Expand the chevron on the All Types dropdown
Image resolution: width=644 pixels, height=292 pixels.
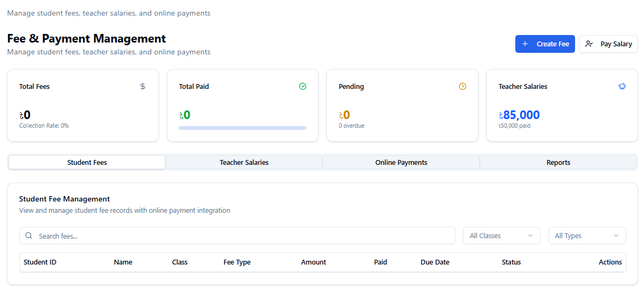coord(616,235)
